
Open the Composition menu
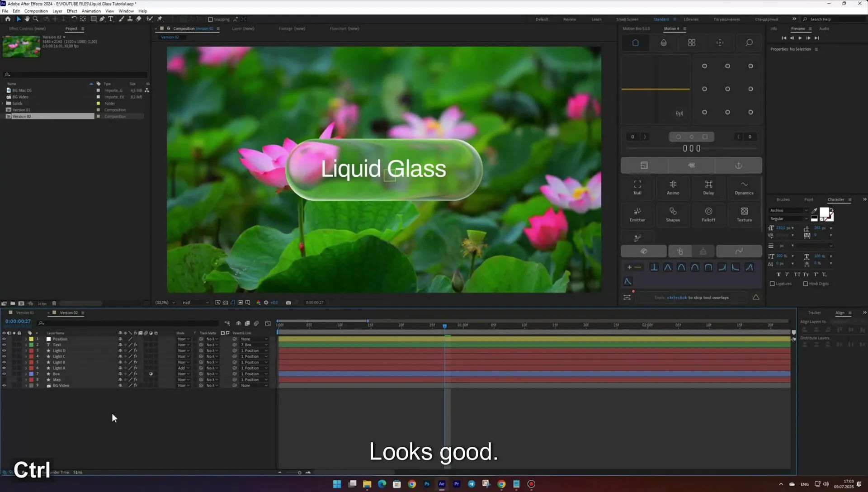(36, 11)
